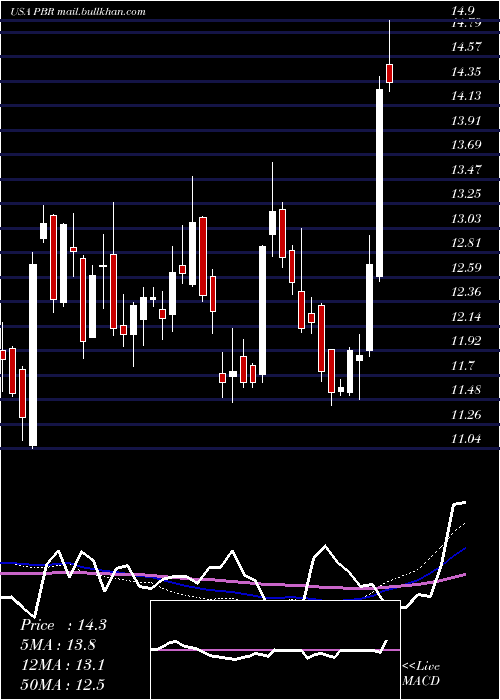This screenshot has width=500, height=700.
Task: Click the 12.59 price axis label
Action: 466,267
